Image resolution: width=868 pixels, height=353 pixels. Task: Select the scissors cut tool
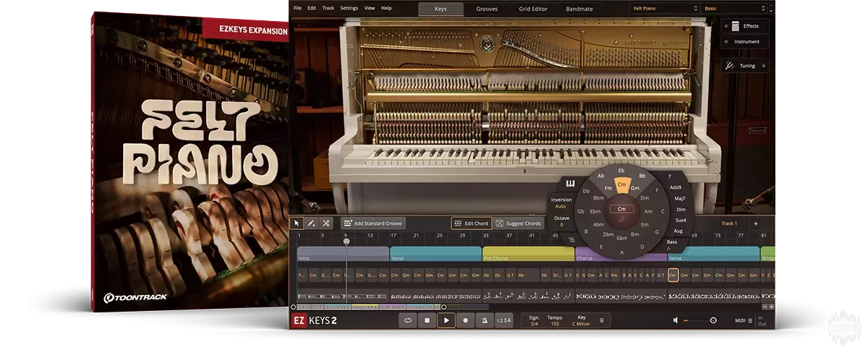point(326,224)
